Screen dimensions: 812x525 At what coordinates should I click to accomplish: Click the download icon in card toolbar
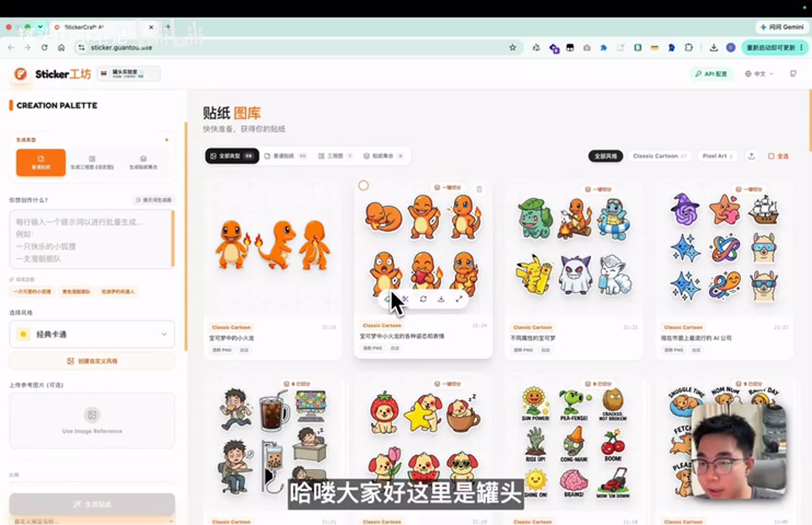coord(441,299)
